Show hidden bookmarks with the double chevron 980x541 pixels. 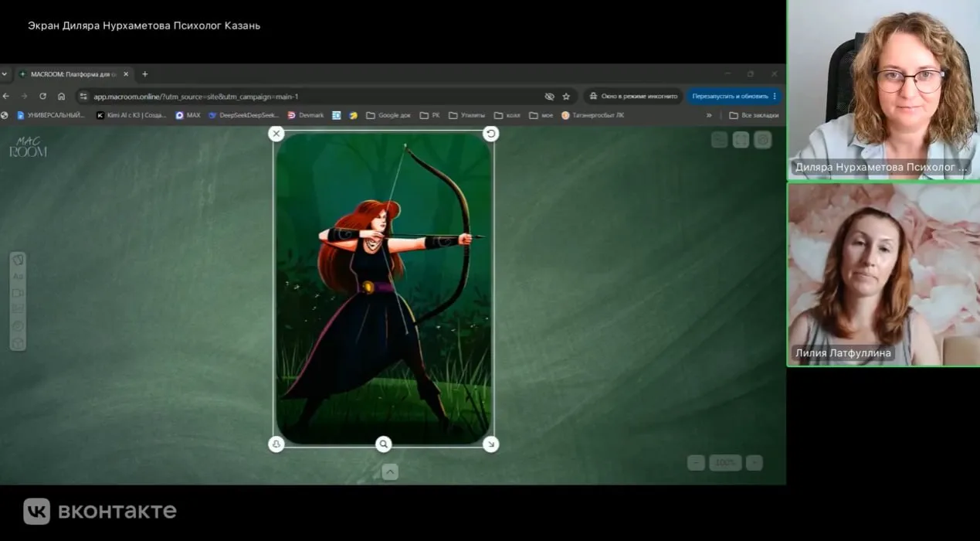point(709,115)
